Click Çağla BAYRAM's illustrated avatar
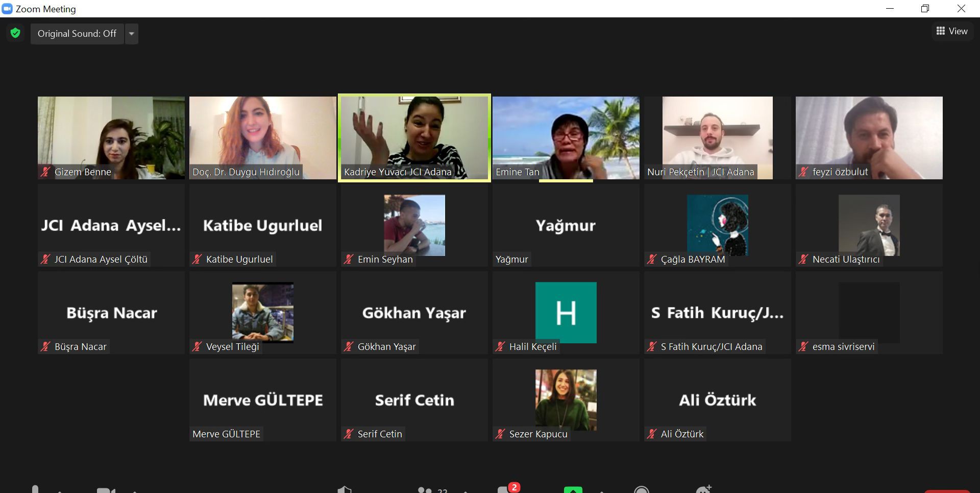Viewport: 980px width, 493px height. click(718, 225)
